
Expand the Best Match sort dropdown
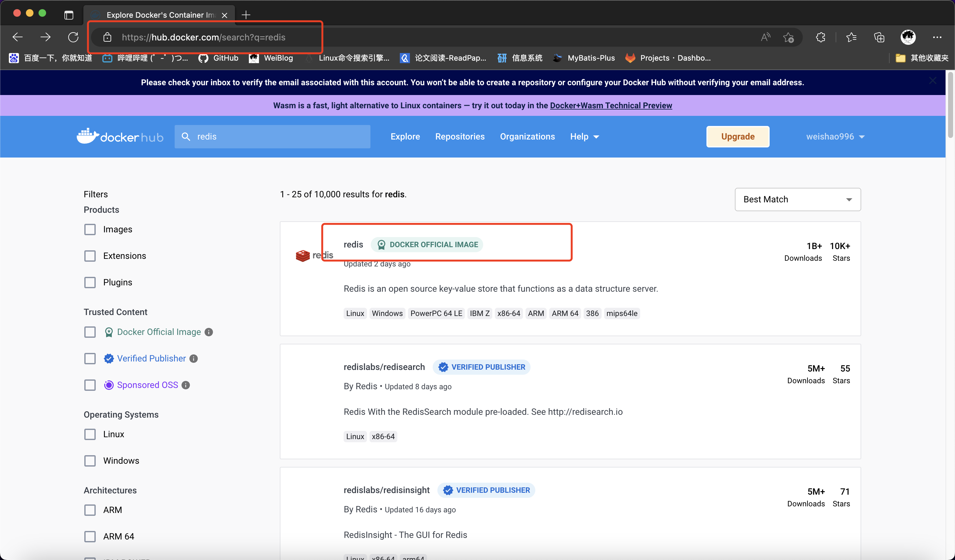tap(797, 199)
